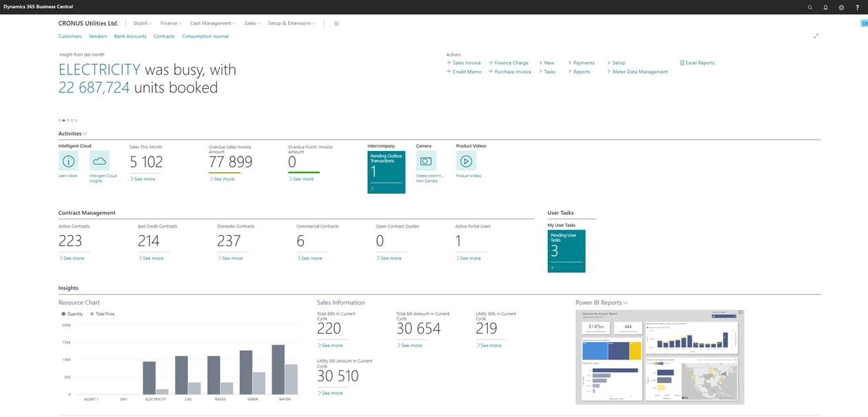Viewport: 868px width, 417px height.
Task: Click the Intelligent Cloud Learn More info tile
Action: point(68,161)
